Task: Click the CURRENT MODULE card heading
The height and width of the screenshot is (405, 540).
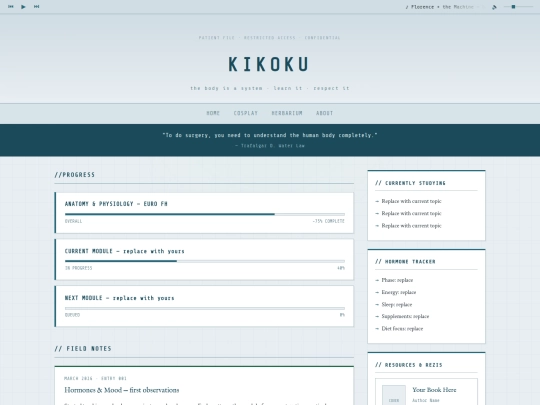Action: click(125, 251)
